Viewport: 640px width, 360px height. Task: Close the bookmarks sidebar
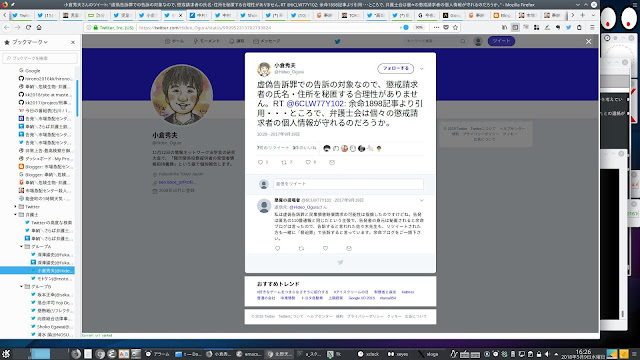pos(73,42)
